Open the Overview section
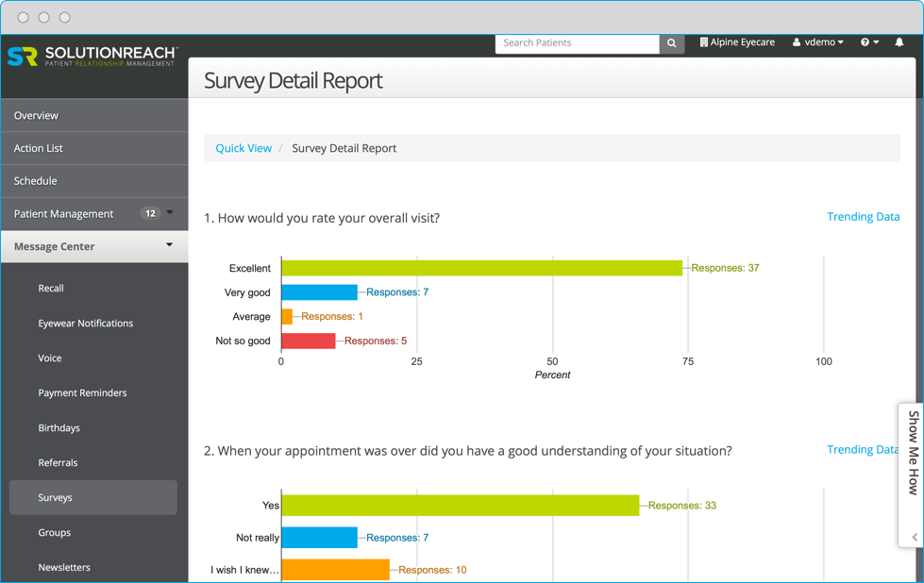The height and width of the screenshot is (583, 924). tap(37, 115)
